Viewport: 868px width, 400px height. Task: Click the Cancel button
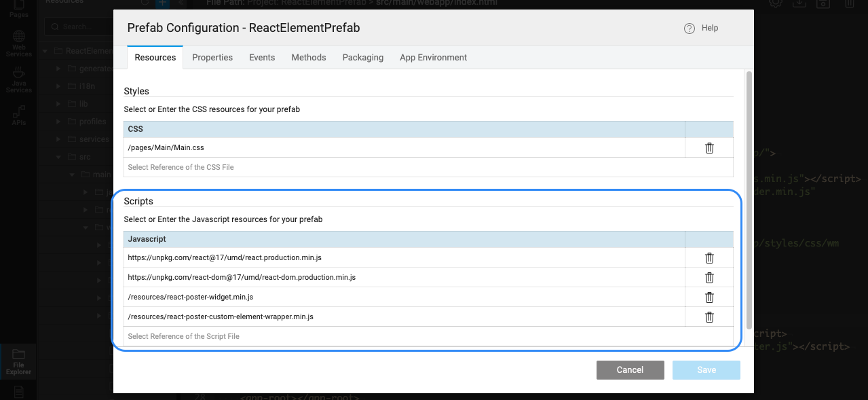click(x=630, y=370)
